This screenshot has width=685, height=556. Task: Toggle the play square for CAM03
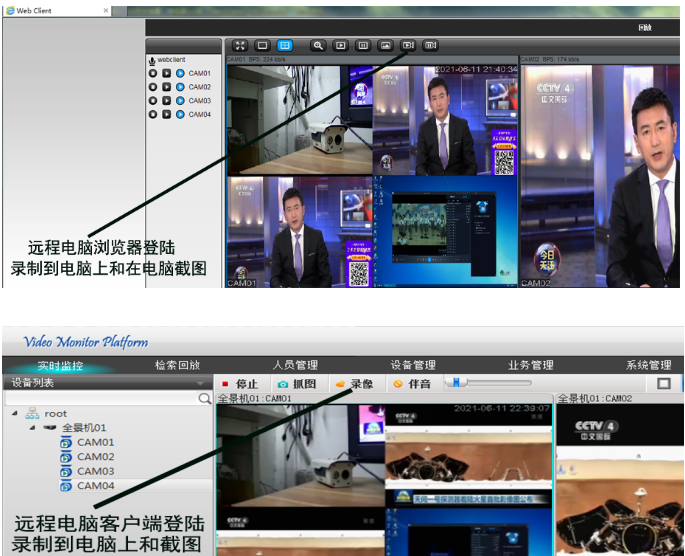166,101
